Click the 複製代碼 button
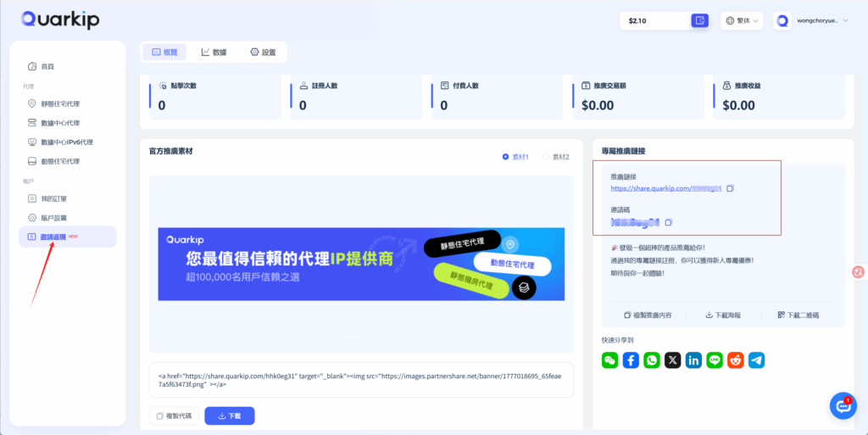Viewport: 868px width, 435px height. click(x=175, y=415)
